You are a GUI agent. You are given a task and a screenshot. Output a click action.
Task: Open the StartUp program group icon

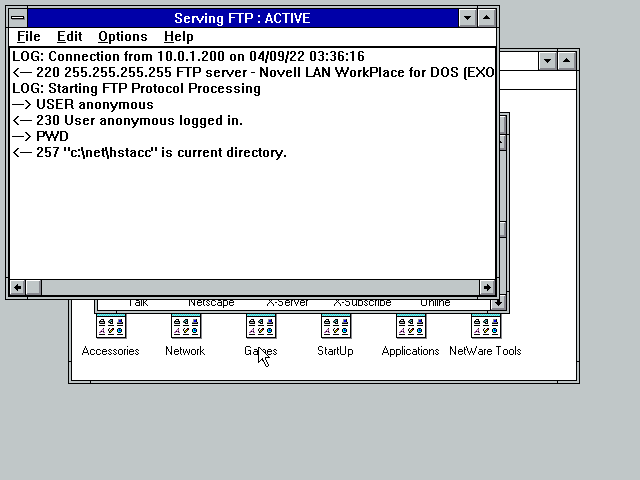(336, 327)
